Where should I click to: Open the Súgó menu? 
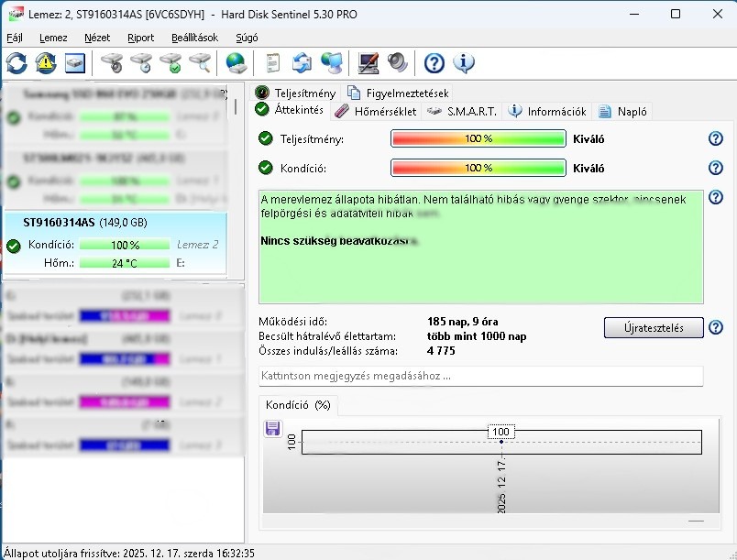tap(247, 38)
